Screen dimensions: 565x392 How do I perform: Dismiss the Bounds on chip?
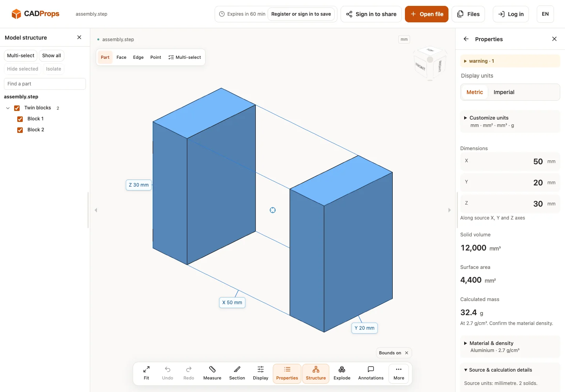coord(406,353)
